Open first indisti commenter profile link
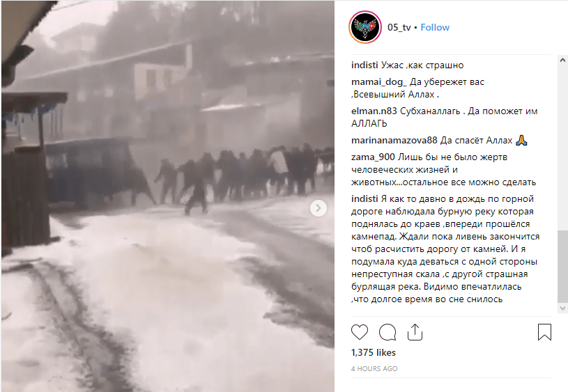The height and width of the screenshot is (392, 568). (364, 65)
